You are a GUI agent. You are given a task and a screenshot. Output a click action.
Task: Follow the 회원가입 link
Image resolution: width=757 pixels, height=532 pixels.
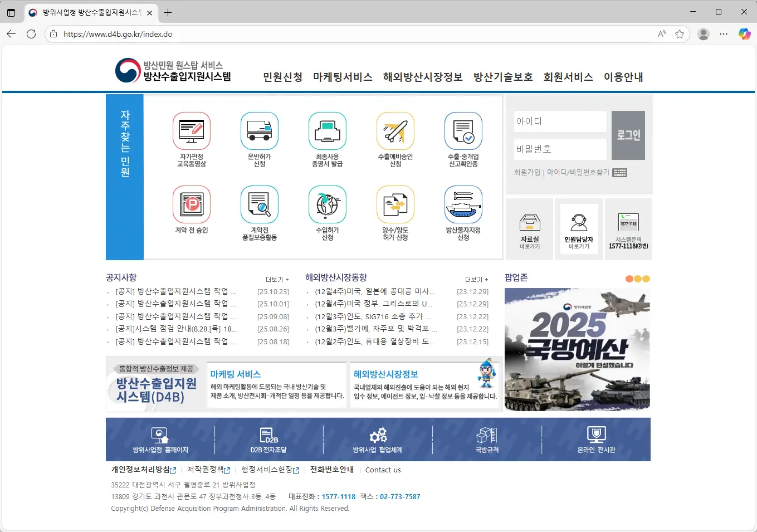click(x=527, y=173)
